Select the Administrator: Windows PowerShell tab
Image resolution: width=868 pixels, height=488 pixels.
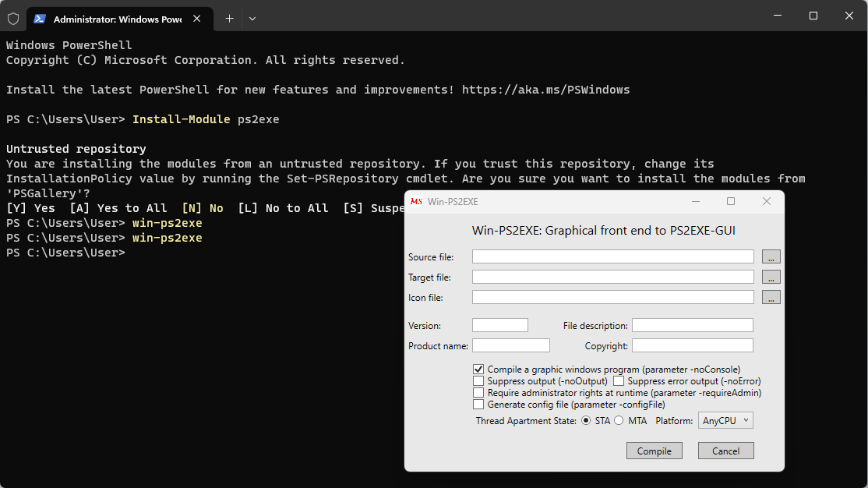[119, 19]
